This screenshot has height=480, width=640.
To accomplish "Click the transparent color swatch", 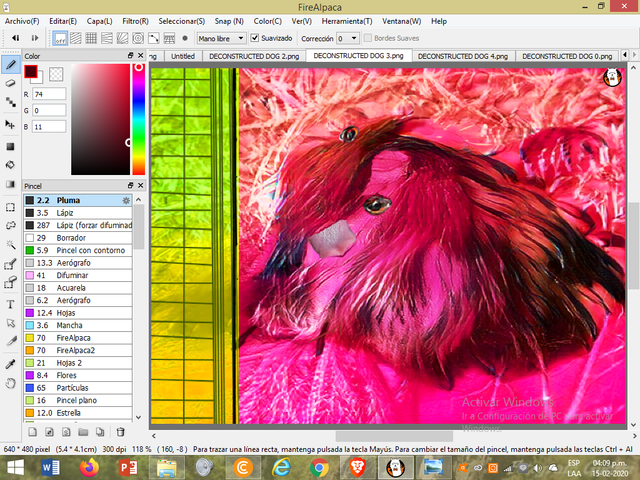I will (56, 74).
